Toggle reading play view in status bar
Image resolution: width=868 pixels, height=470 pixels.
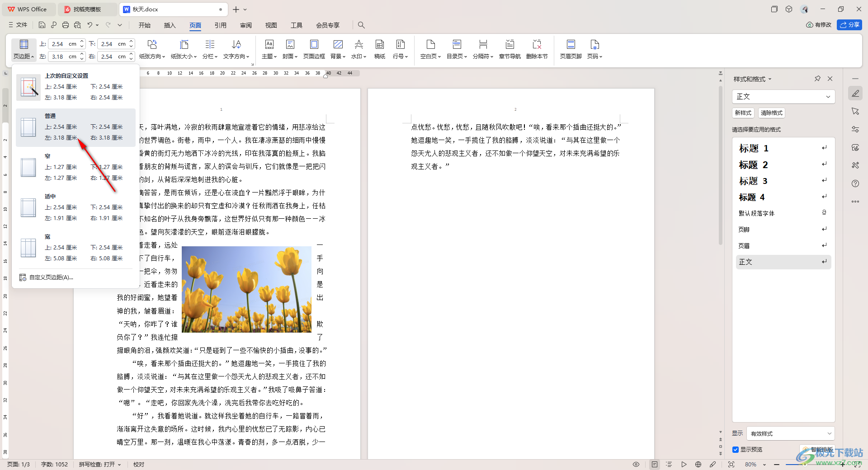point(684,464)
